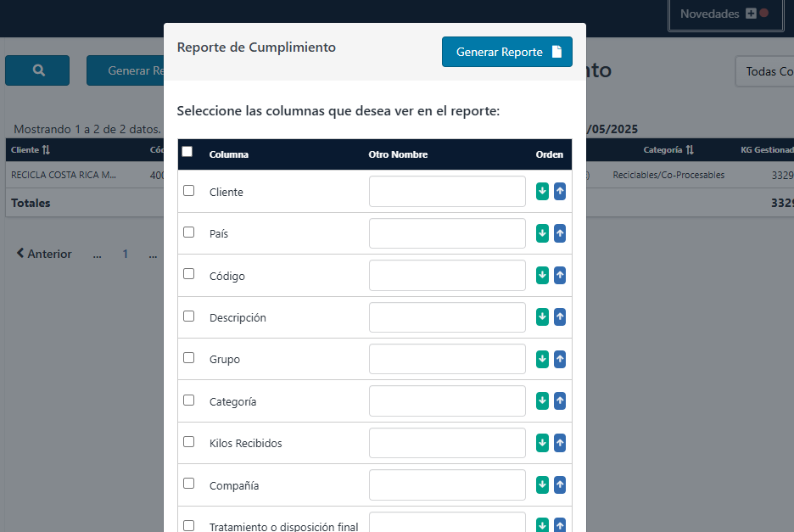The height and width of the screenshot is (532, 794).
Task: Move País column up with blue arrow
Action: 560,233
